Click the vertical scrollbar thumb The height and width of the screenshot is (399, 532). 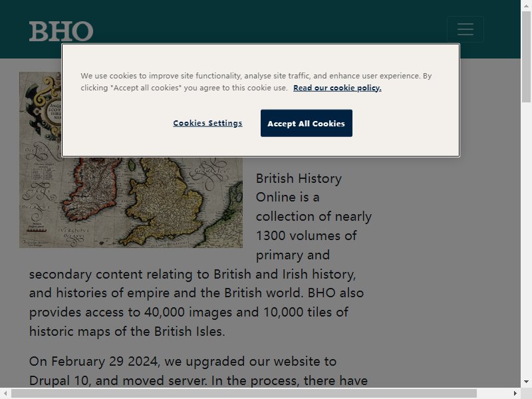point(526,56)
